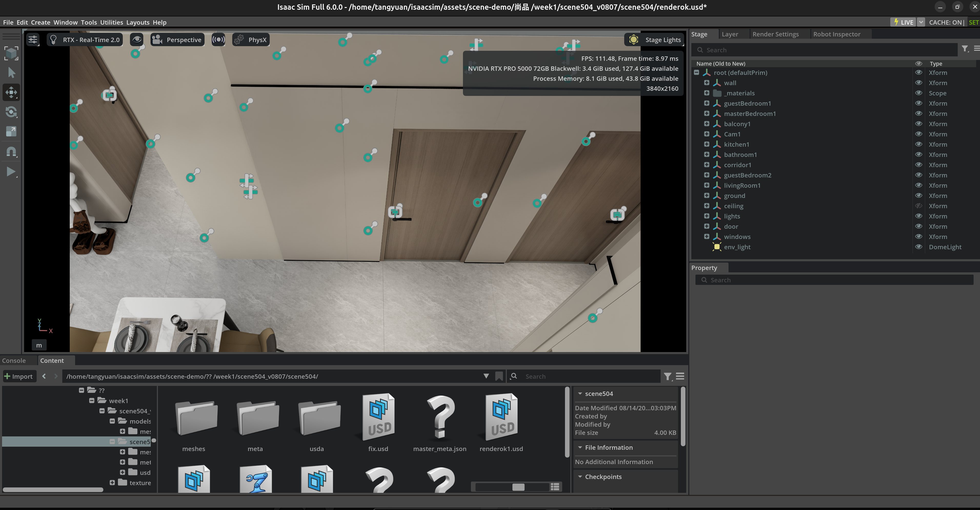
Task: Toggle visibility of the door prim
Action: [x=918, y=226]
